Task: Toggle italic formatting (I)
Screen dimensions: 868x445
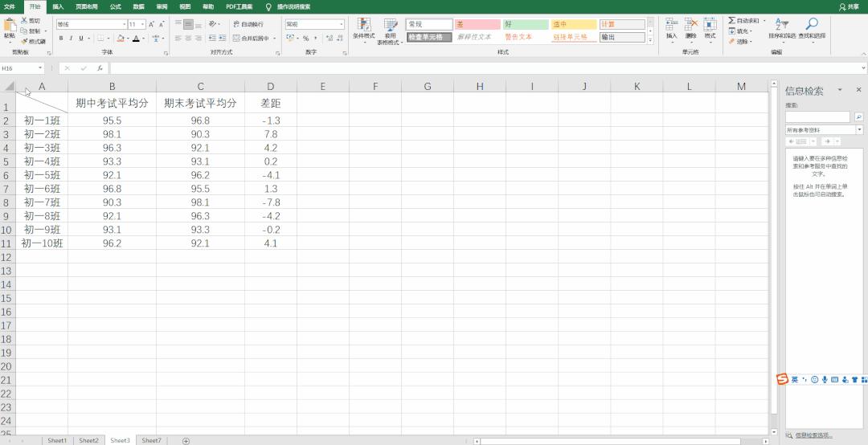Action: pyautogui.click(x=71, y=39)
